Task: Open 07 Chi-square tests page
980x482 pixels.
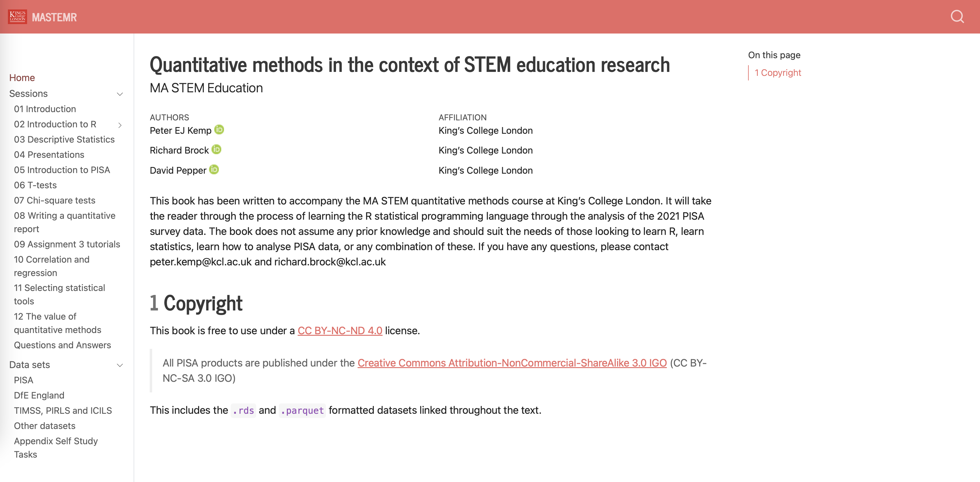Action: pyautogui.click(x=55, y=200)
